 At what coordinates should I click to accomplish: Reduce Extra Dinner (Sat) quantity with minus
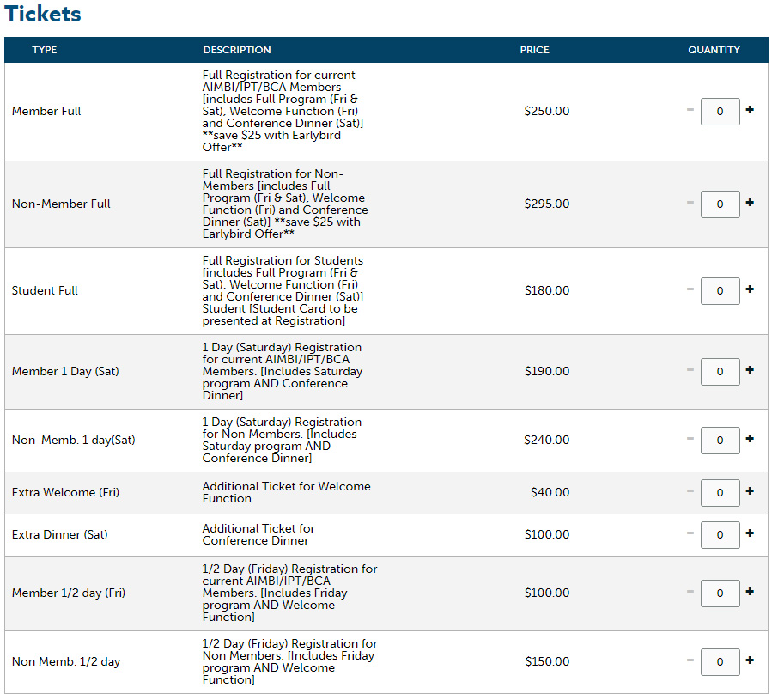coord(690,533)
